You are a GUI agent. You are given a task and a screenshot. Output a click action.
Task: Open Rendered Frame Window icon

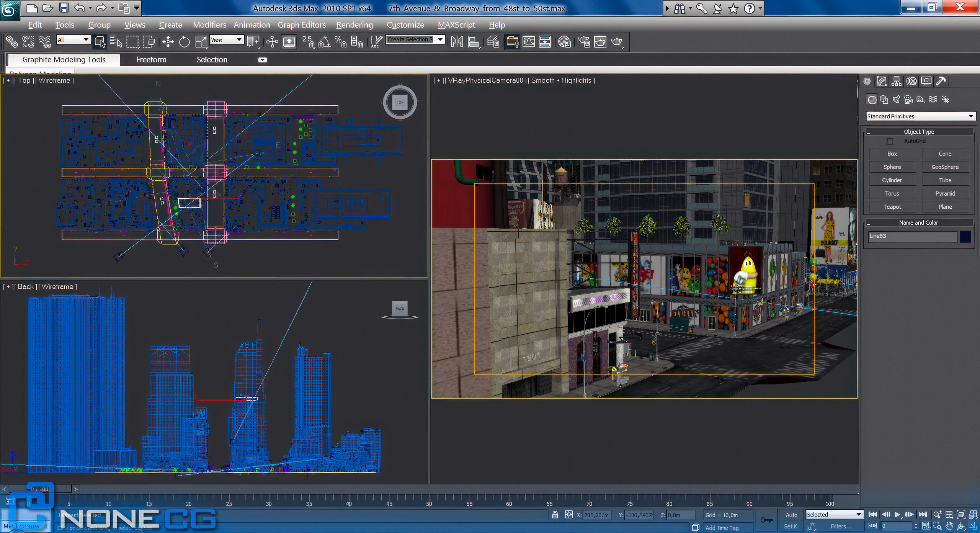(x=600, y=41)
